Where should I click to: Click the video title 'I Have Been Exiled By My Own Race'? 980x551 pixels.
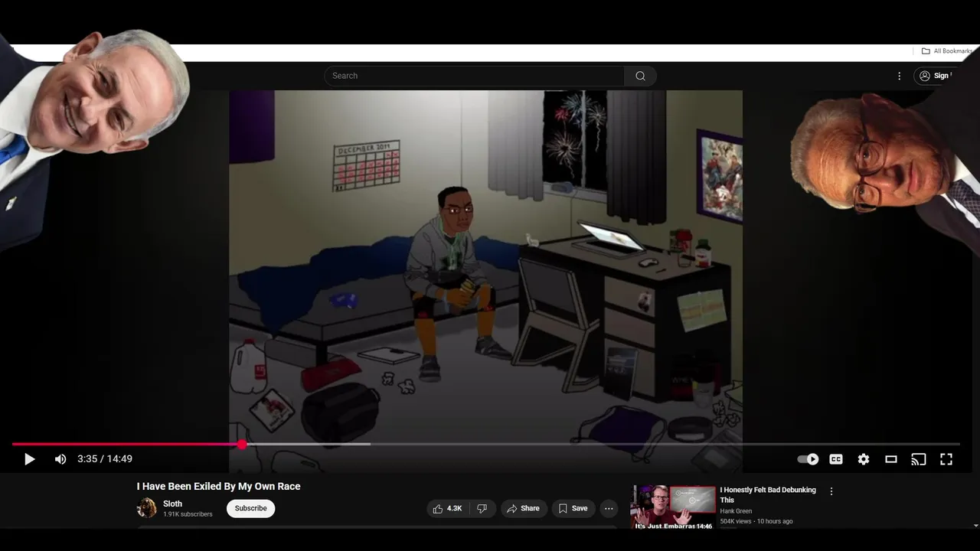(x=218, y=486)
